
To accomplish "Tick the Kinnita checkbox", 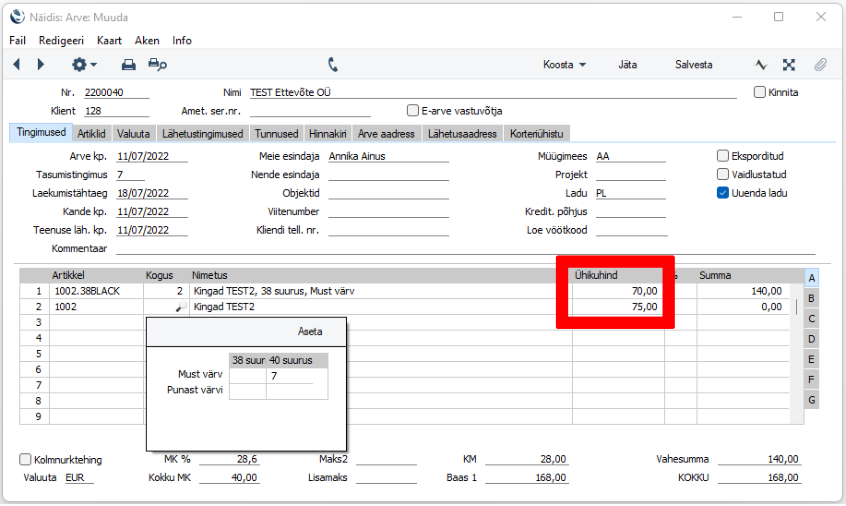I will point(760,92).
